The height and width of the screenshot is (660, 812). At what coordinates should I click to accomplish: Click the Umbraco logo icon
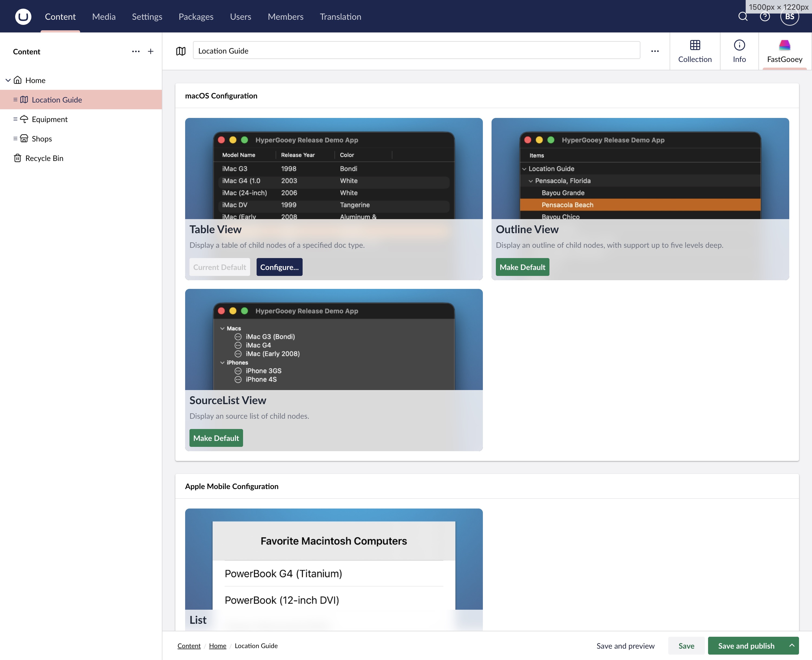(23, 16)
